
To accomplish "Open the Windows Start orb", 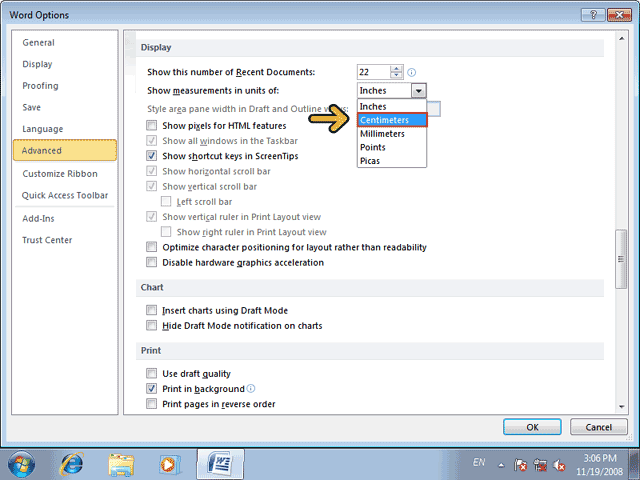I will [x=21, y=464].
